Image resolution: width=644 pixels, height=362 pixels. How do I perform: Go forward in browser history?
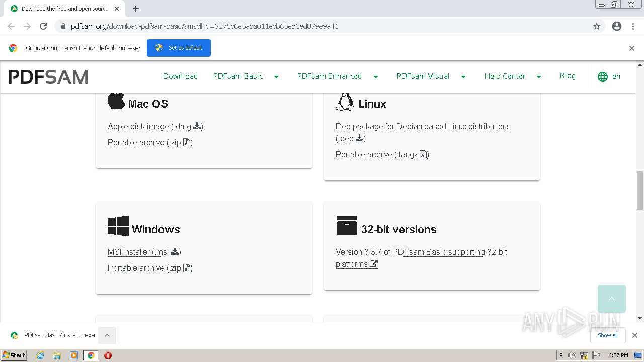click(27, 26)
